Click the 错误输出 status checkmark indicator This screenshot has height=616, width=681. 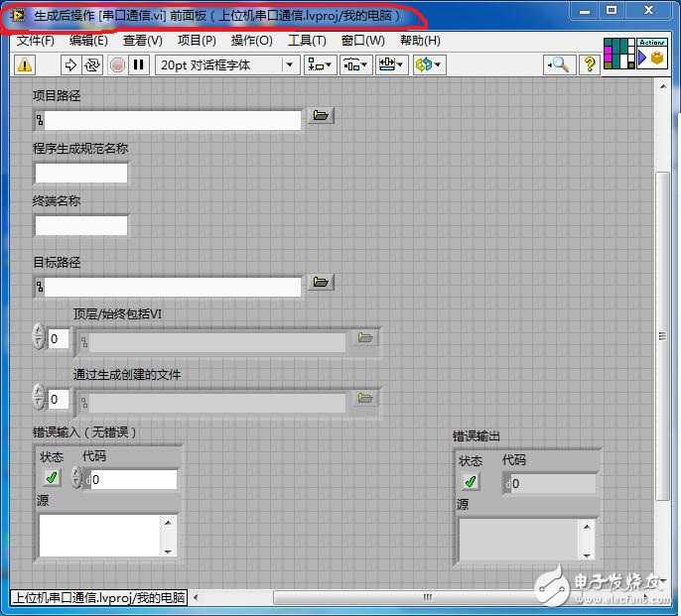pyautogui.click(x=471, y=481)
